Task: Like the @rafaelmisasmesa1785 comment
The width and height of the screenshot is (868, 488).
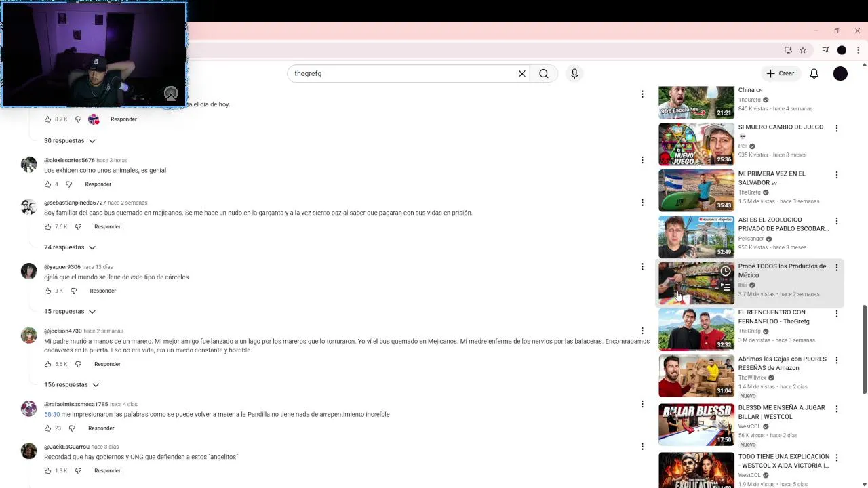Action: click(47, 428)
